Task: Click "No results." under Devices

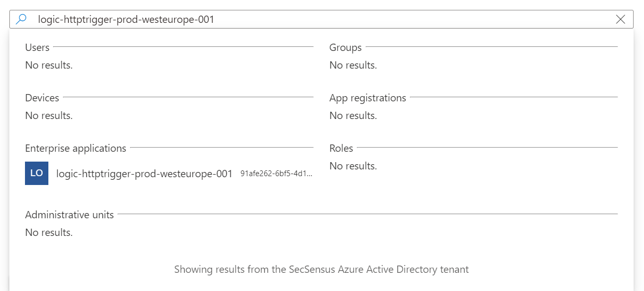Action: pyautogui.click(x=49, y=115)
